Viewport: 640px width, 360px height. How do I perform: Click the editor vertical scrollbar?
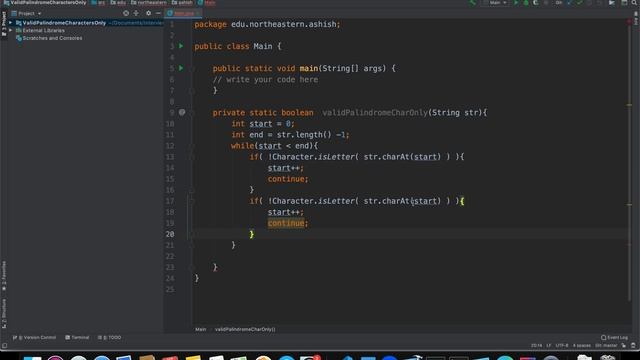(x=629, y=163)
